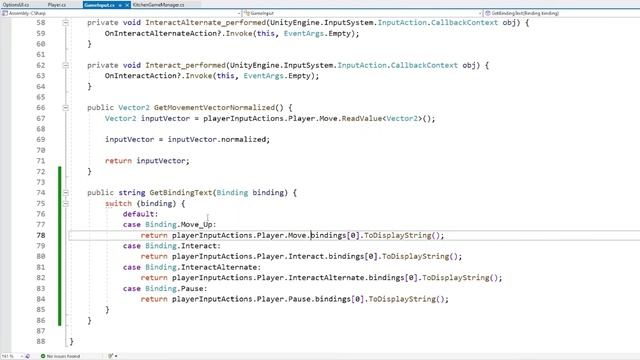Click 'Binding.InteractAlternate:' case label
The width and height of the screenshot is (640, 360).
click(x=203, y=267)
